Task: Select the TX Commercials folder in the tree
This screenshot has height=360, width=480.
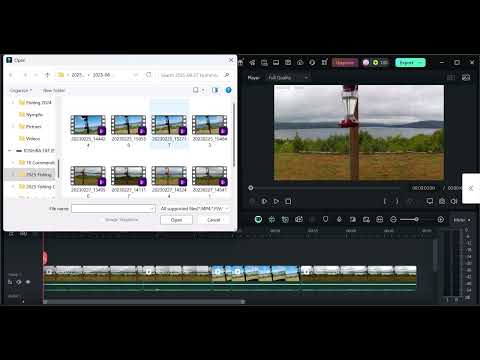Action: (x=37, y=162)
